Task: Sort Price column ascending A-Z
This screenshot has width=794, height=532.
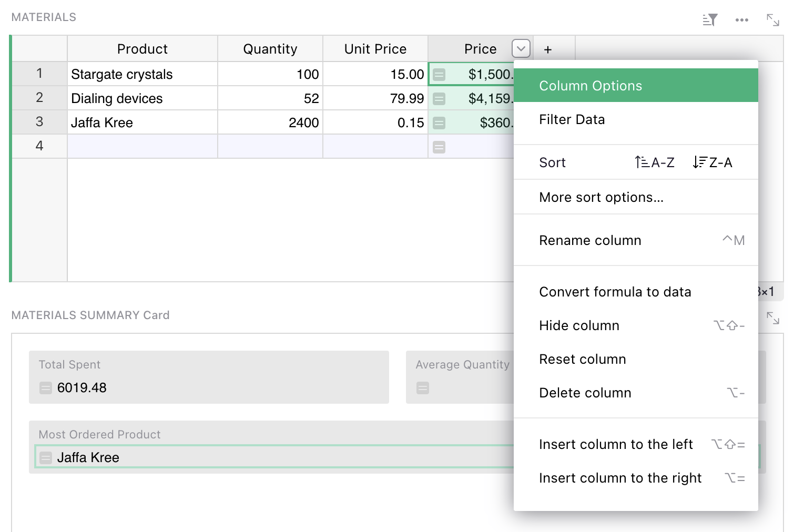Action: point(655,162)
